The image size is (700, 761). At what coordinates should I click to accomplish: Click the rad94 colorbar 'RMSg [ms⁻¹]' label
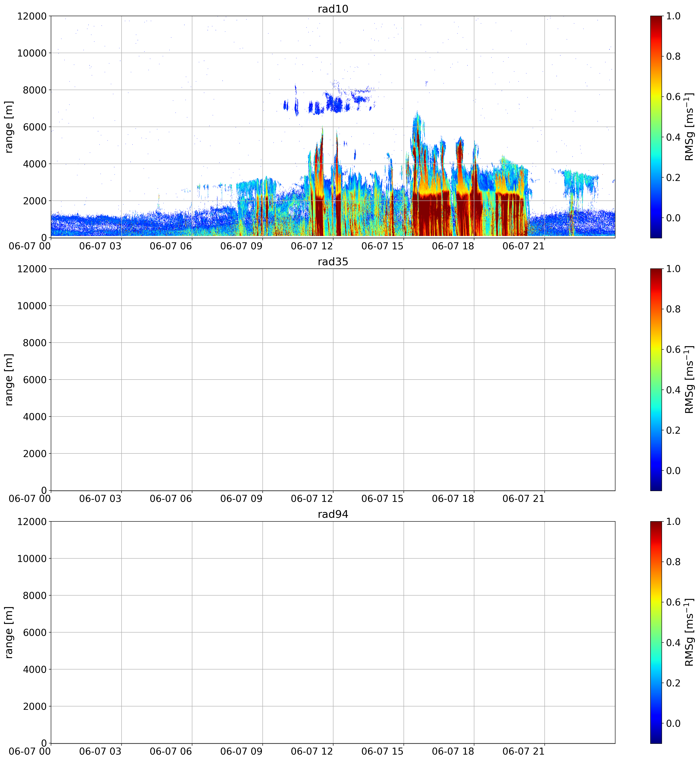click(689, 632)
